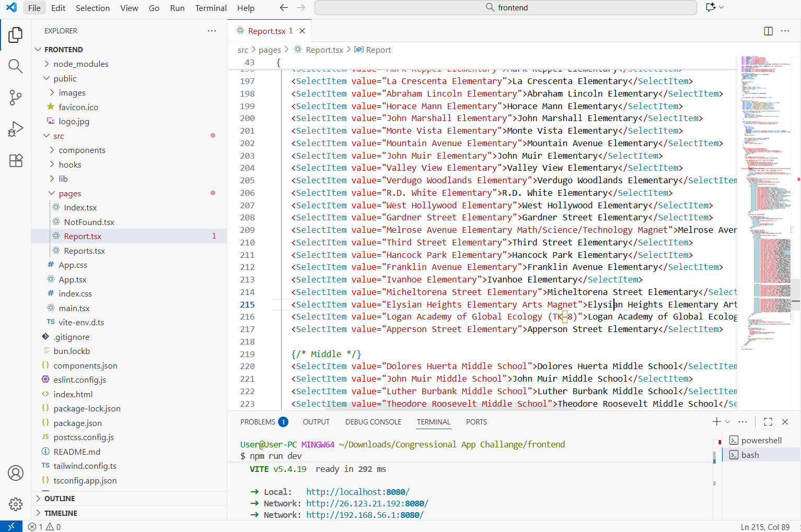Create a new terminal with plus icon
Viewport: 801px width, 532px height.
tap(716, 421)
